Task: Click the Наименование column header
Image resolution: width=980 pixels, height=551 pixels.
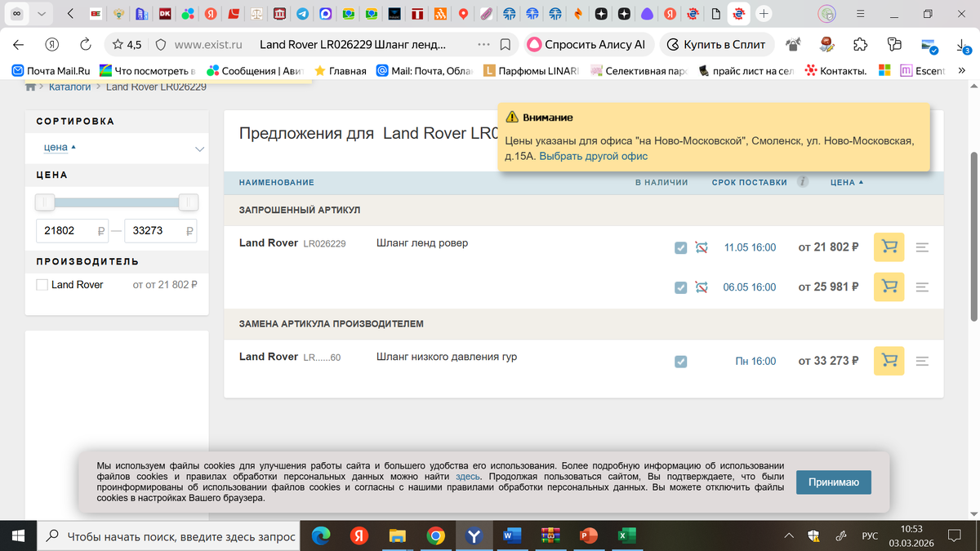Action: (277, 182)
